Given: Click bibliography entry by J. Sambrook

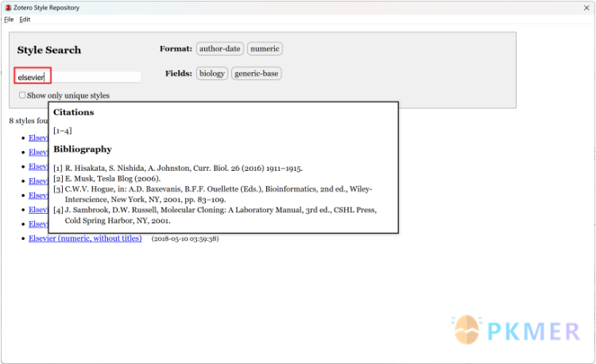Looking at the screenshot, I should [x=215, y=215].
